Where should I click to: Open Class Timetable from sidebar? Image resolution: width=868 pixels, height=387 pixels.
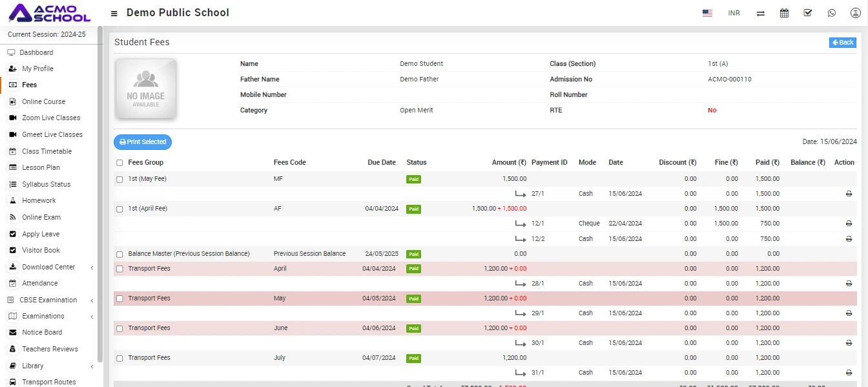click(46, 151)
